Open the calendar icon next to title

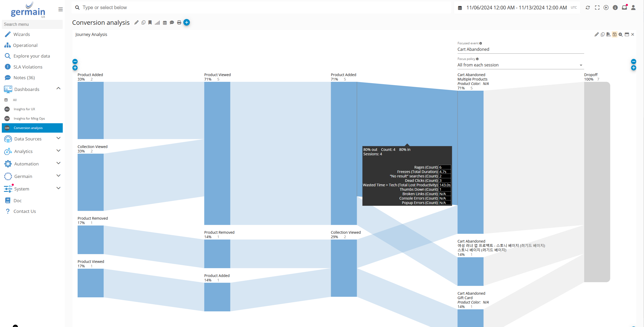(165, 23)
